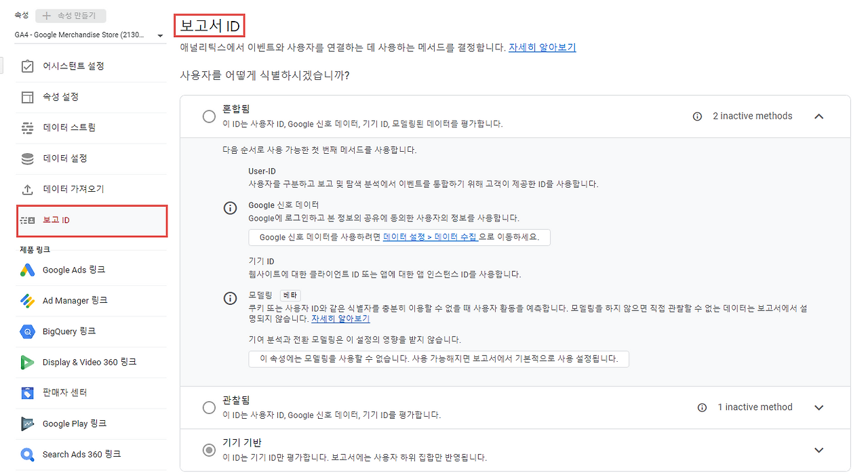Screen dimensions: 868x475
Task: Open Google Play 링크 settings
Action: pos(27,423)
